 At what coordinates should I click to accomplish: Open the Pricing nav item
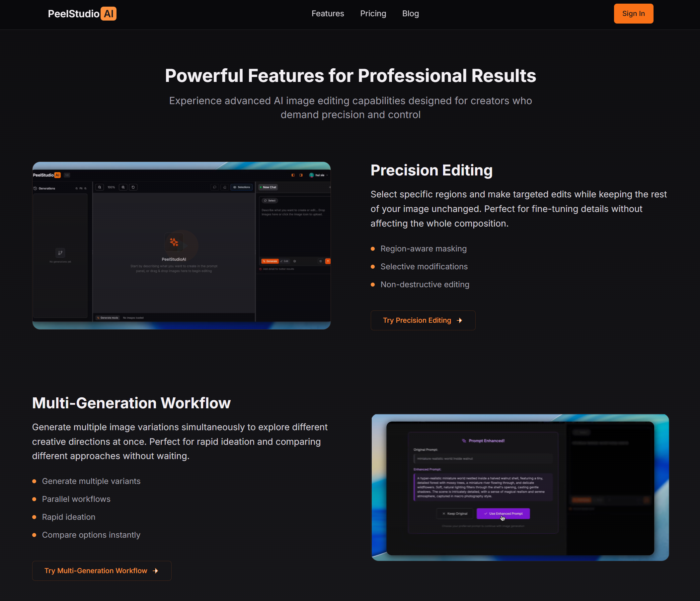[373, 14]
